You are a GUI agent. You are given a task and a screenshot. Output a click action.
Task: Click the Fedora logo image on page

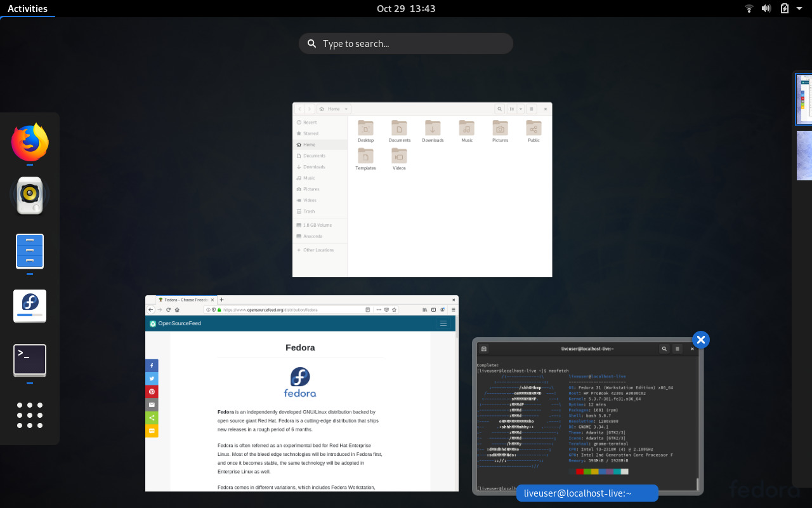300,382
